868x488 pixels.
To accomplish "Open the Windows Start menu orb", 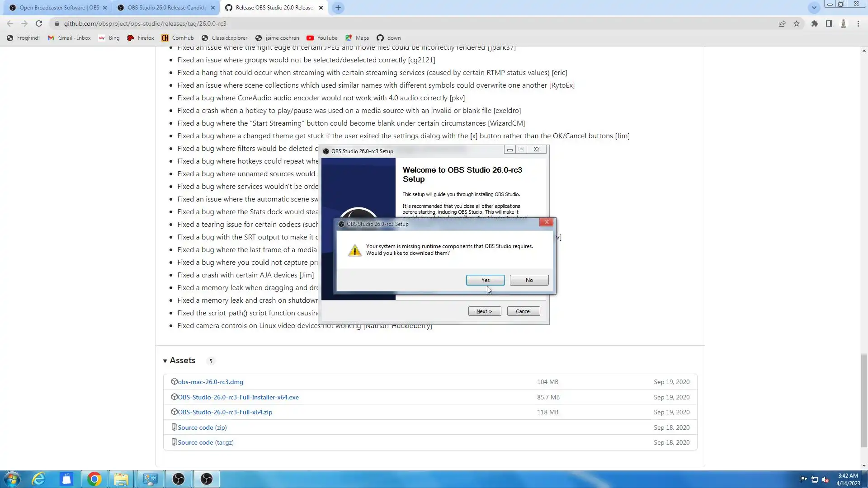I will [12, 479].
